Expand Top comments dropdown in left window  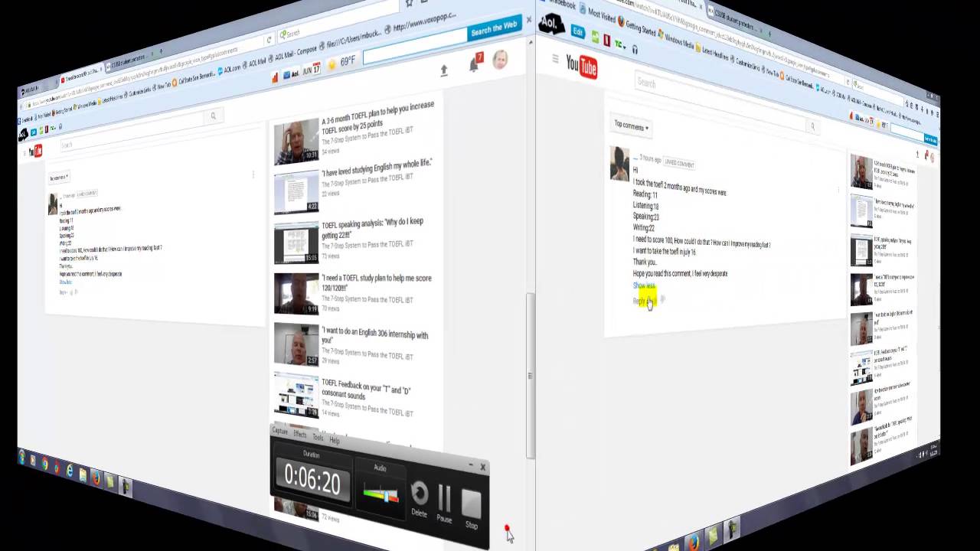(58, 178)
